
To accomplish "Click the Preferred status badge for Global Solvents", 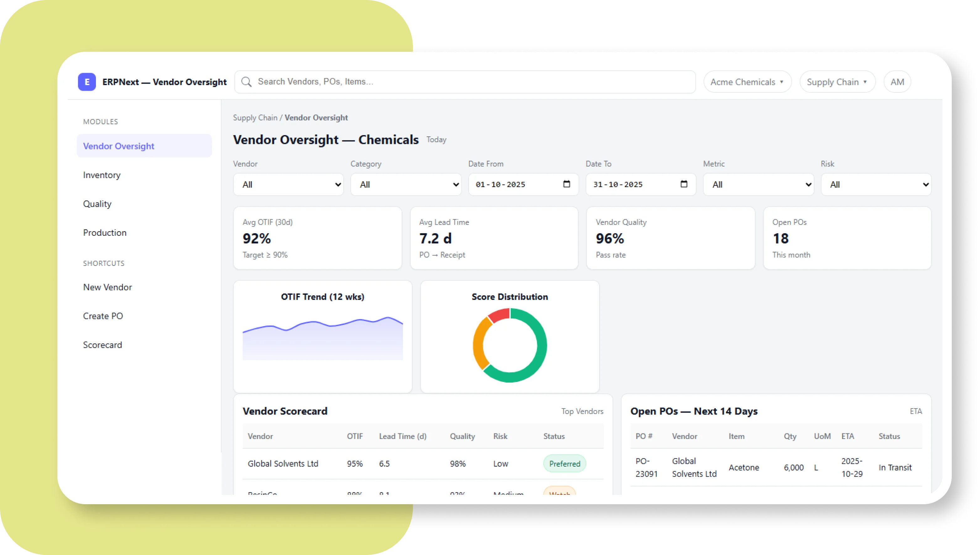I will 564,463.
